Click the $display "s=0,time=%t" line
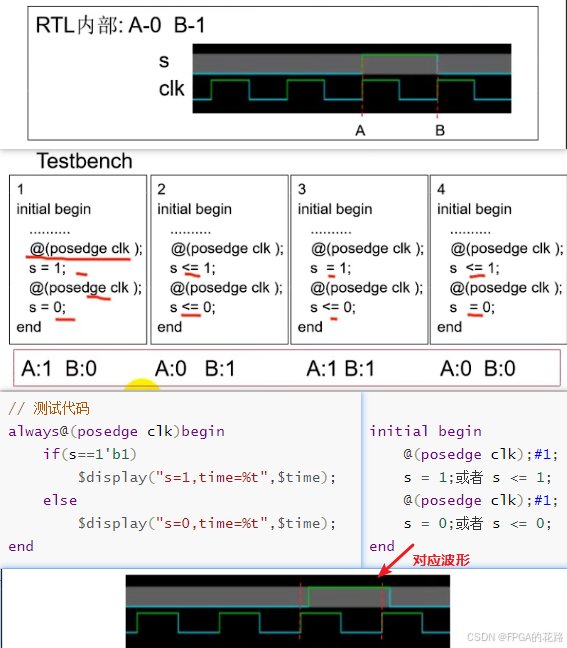567x648 pixels. point(207,524)
